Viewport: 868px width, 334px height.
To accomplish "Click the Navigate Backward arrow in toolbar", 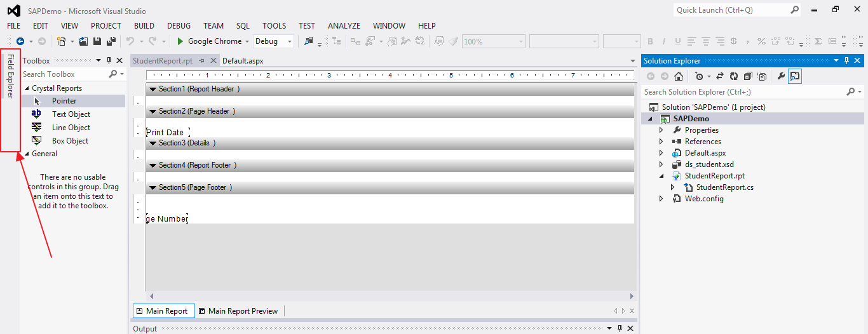I will (x=20, y=41).
